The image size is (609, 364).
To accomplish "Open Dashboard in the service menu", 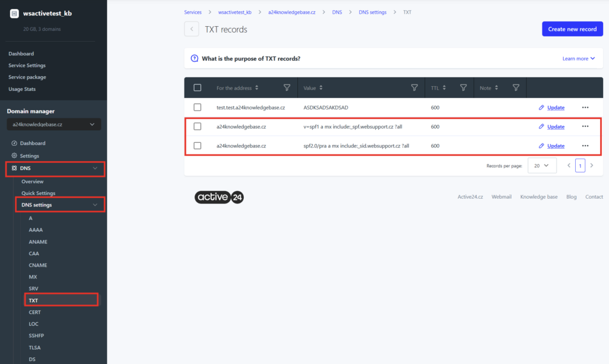I will click(21, 54).
